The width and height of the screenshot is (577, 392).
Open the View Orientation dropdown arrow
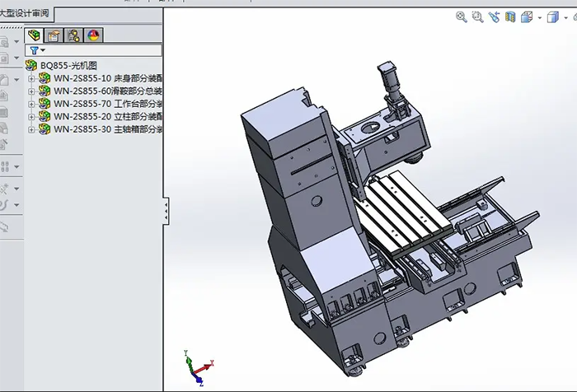pyautogui.click(x=539, y=17)
